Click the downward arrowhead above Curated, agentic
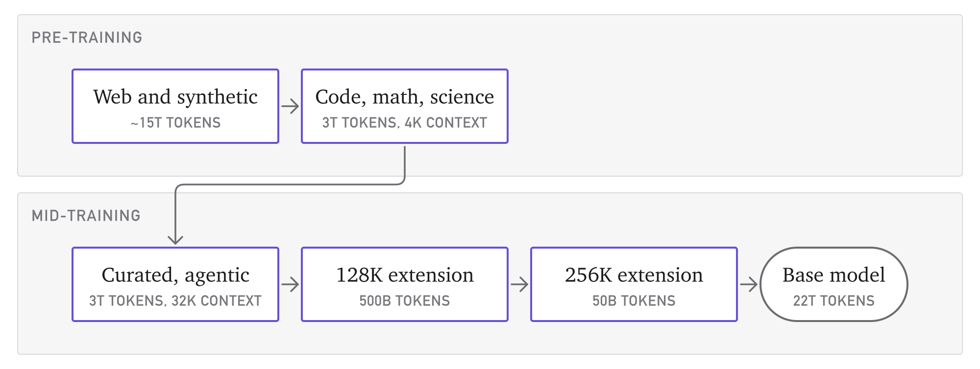 click(175, 239)
